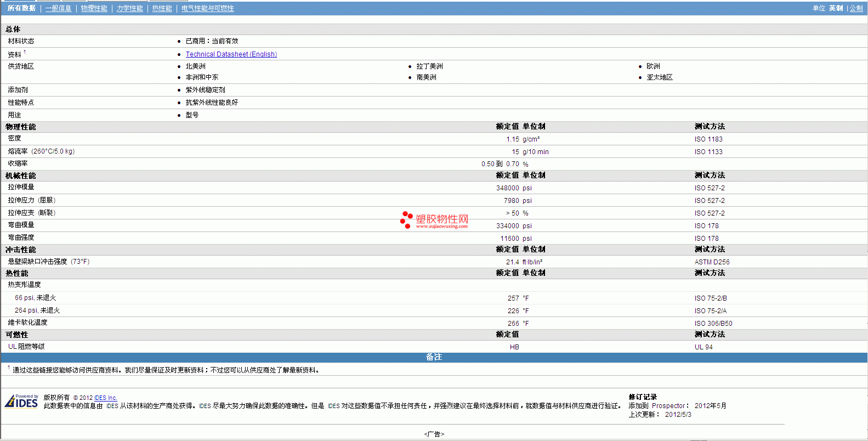Image resolution: width=868 pixels, height=441 pixels.
Task: Select the 南美洲 availability entry
Action: pos(426,77)
